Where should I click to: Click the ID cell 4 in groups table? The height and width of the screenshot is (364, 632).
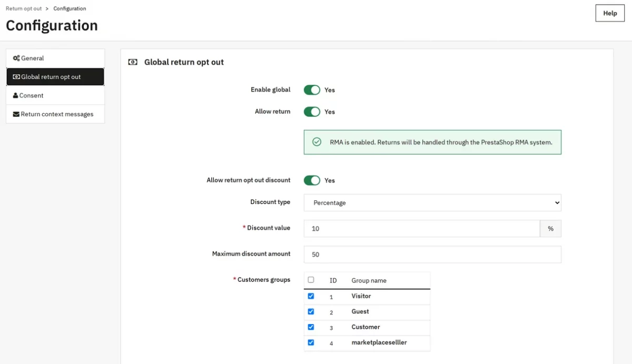click(x=331, y=343)
